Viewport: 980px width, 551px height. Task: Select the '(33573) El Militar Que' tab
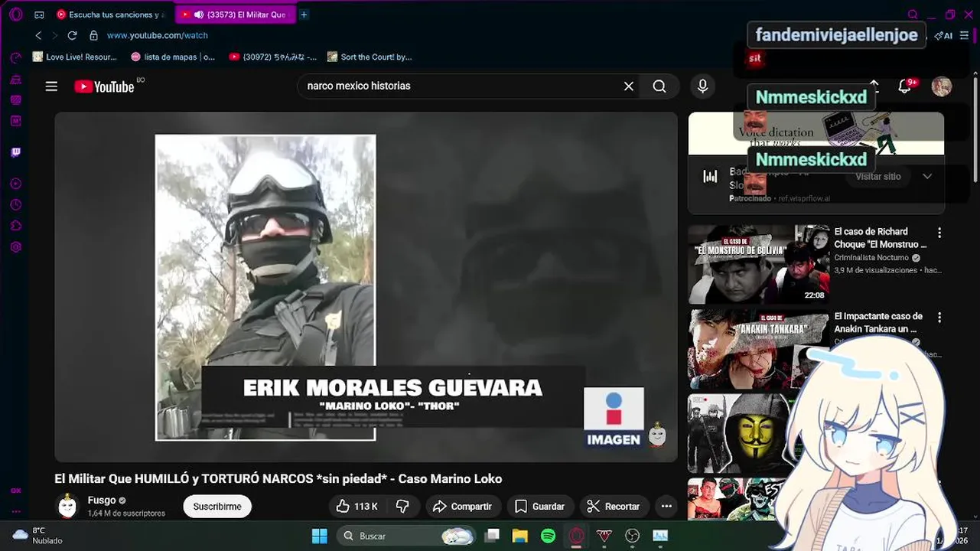(x=235, y=15)
